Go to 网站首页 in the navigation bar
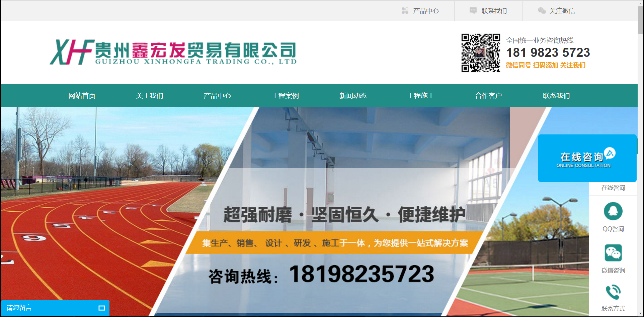The height and width of the screenshot is (317, 644). point(82,96)
